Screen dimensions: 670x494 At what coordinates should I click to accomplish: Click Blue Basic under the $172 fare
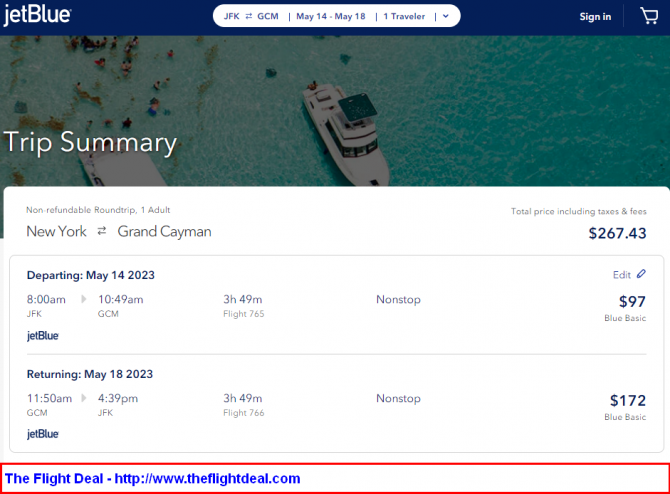pos(625,418)
